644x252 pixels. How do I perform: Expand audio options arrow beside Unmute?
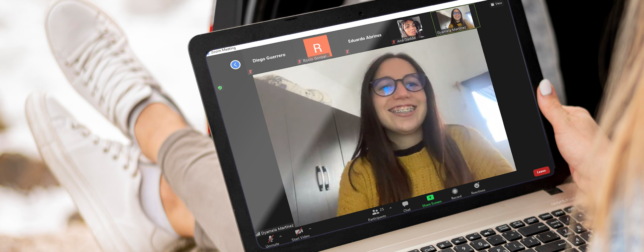281,236
